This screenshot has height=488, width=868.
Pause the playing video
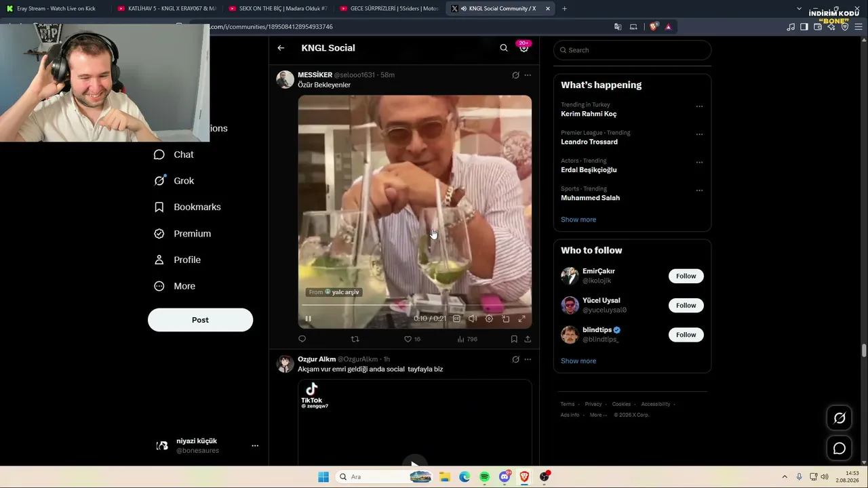308,319
